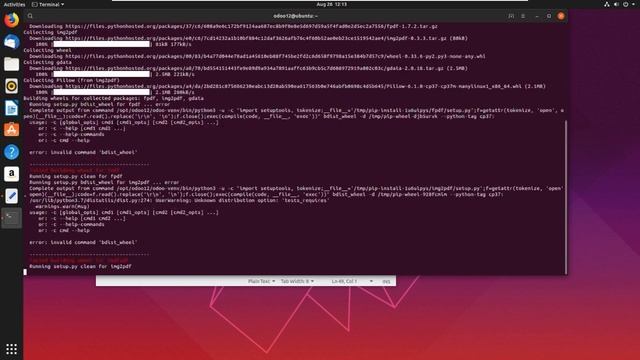Open Plain Text dropdown in gedit status bar

(261, 281)
